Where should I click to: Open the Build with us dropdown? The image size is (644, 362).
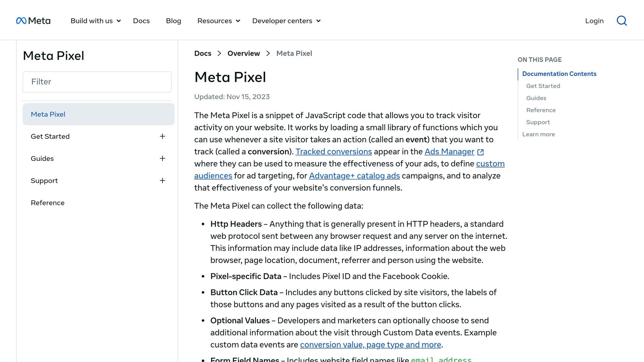[x=96, y=21]
